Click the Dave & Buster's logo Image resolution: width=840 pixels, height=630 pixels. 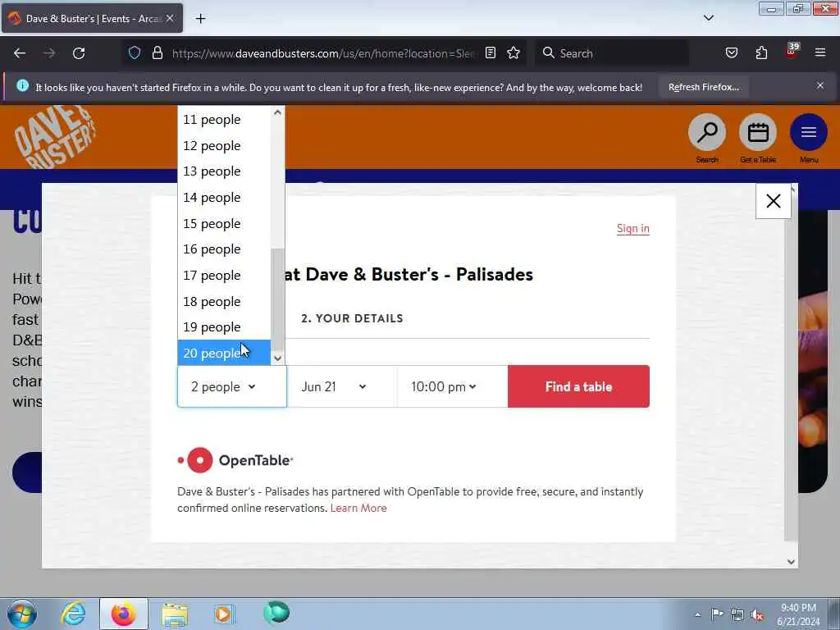pyautogui.click(x=55, y=137)
